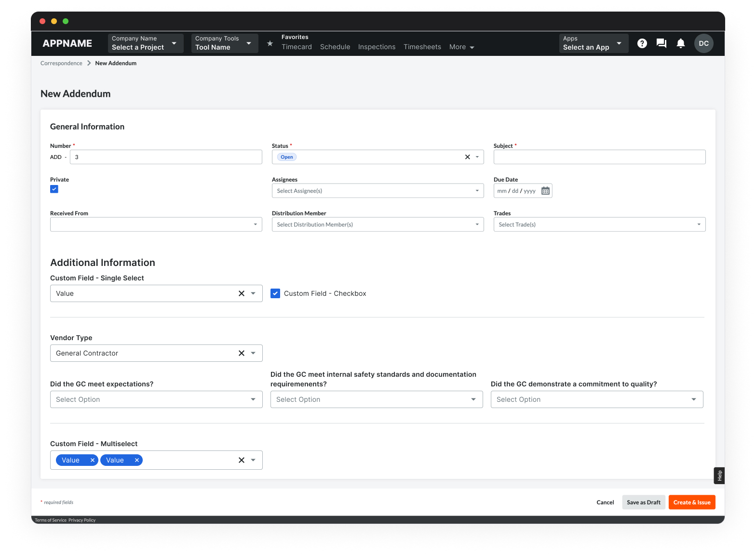Image resolution: width=756 pixels, height=555 pixels.
Task: Toggle the Custom Field - Checkbox option
Action: pos(275,293)
